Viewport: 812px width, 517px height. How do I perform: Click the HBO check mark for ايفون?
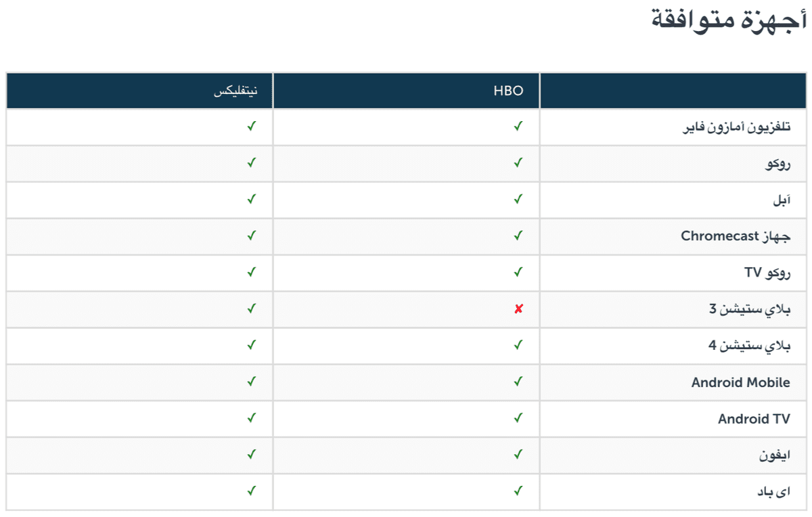pos(518,455)
